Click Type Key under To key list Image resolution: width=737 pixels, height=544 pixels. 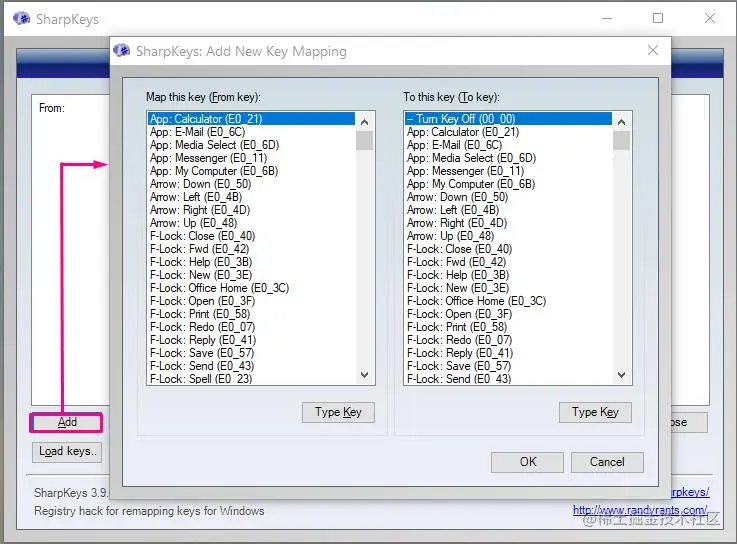595,412
